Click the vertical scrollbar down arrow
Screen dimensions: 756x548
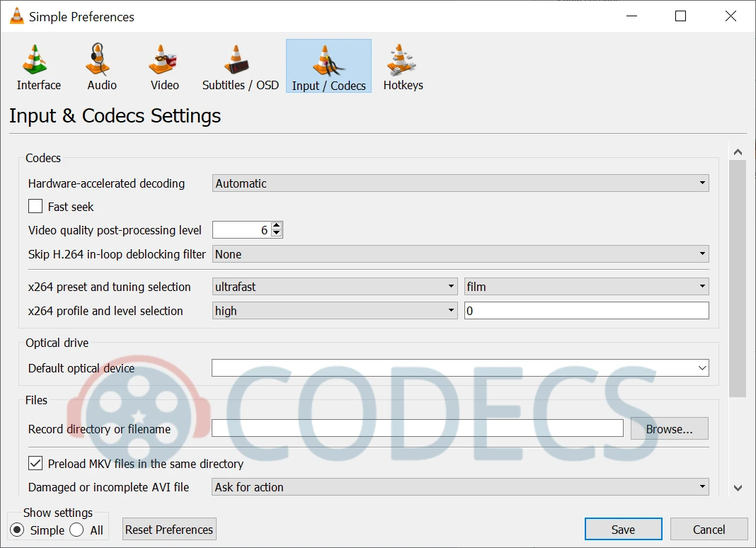(738, 488)
